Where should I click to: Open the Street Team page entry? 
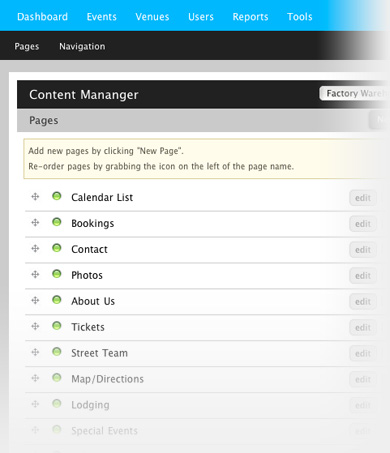click(99, 353)
